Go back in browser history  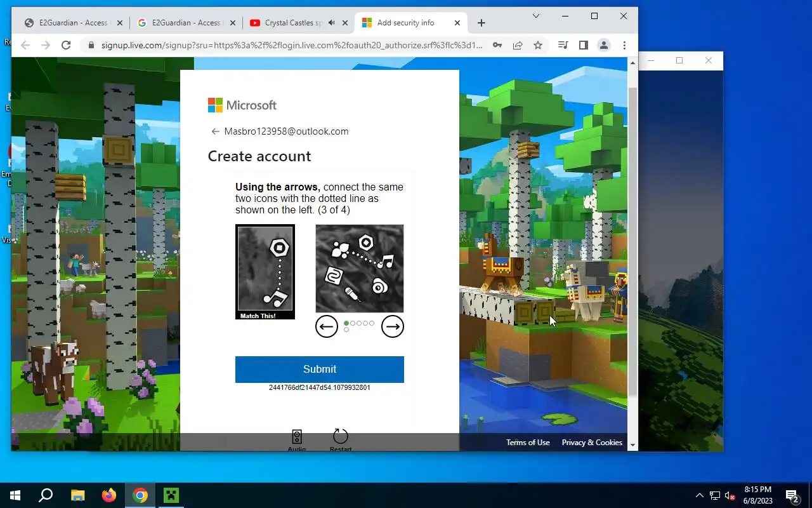coord(25,45)
